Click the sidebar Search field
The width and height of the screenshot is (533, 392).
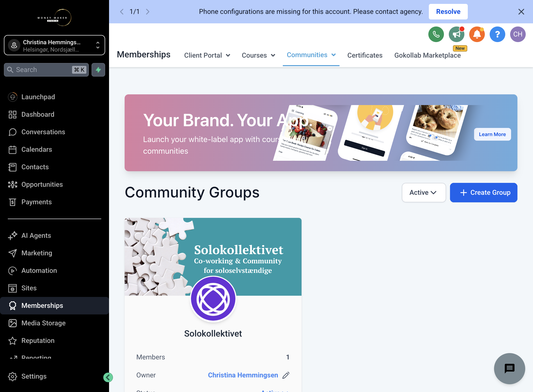[46, 70]
